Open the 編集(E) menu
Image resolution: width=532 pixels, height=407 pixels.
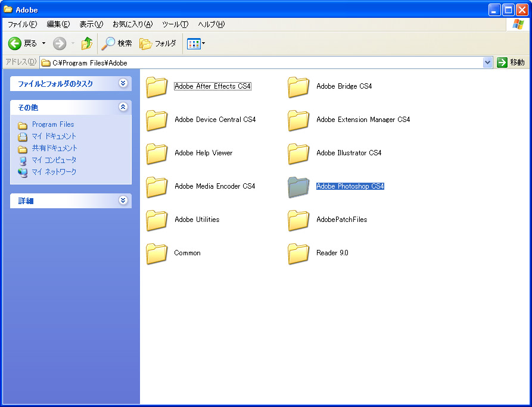(x=58, y=24)
